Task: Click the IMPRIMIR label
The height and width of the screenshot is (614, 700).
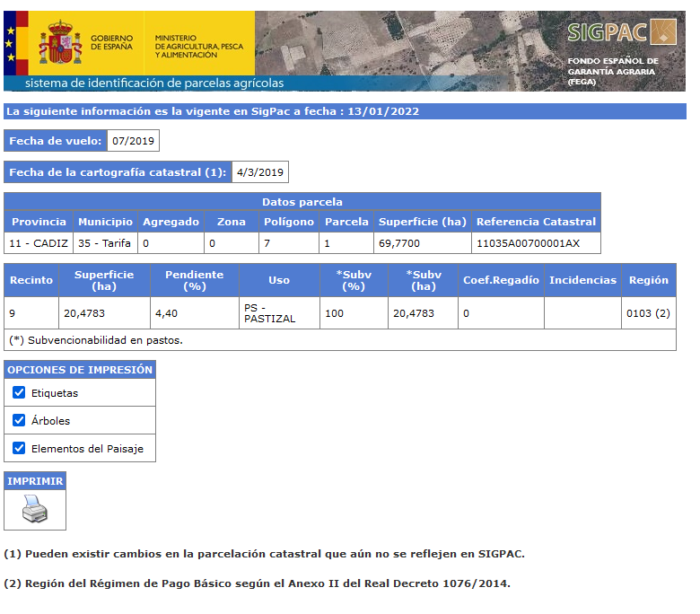Action: coord(35,481)
